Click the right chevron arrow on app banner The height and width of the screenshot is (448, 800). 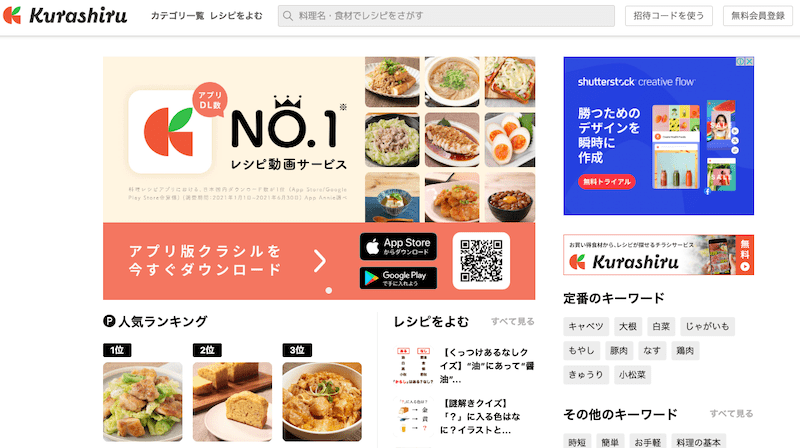point(320,261)
